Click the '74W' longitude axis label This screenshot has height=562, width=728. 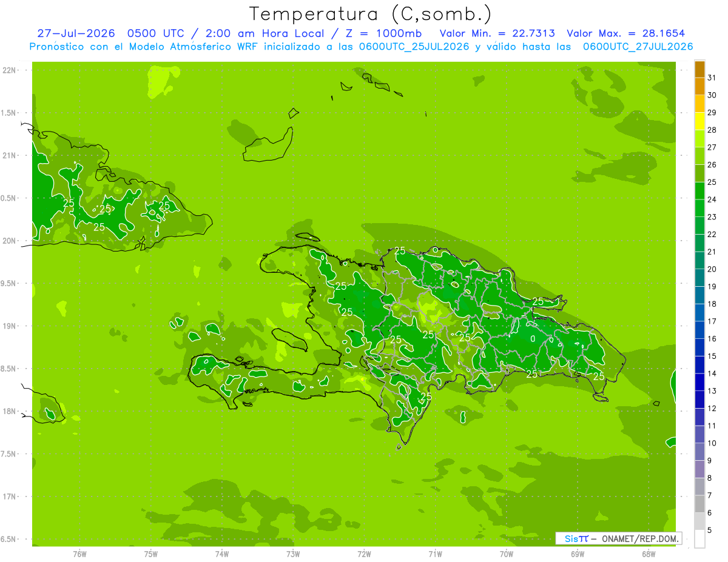(222, 554)
